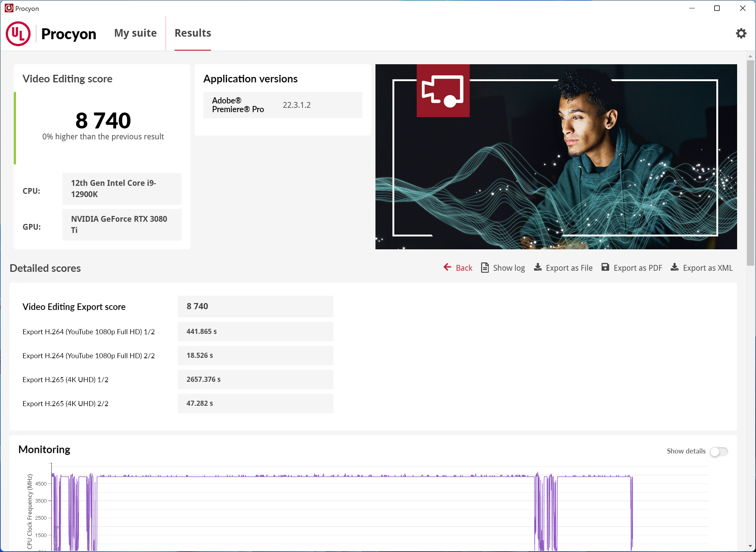This screenshot has width=756, height=552.
Task: Switch to the My suite tab
Action: pos(135,33)
